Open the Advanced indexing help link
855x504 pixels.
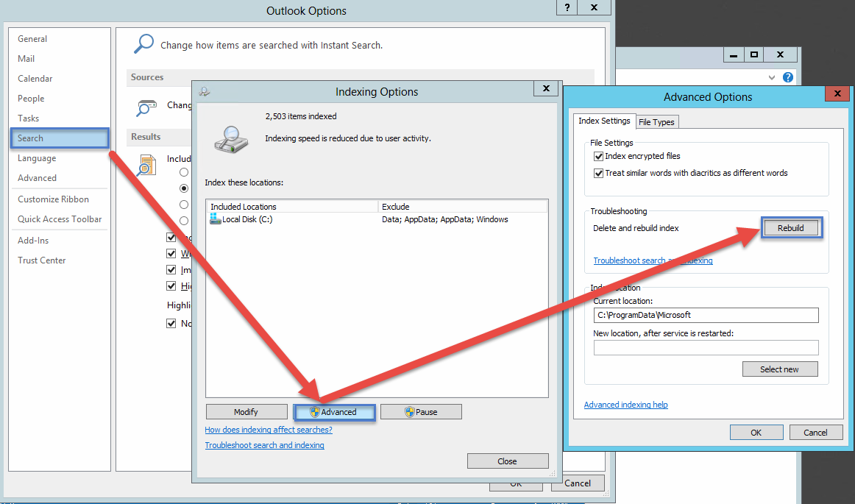pos(626,405)
